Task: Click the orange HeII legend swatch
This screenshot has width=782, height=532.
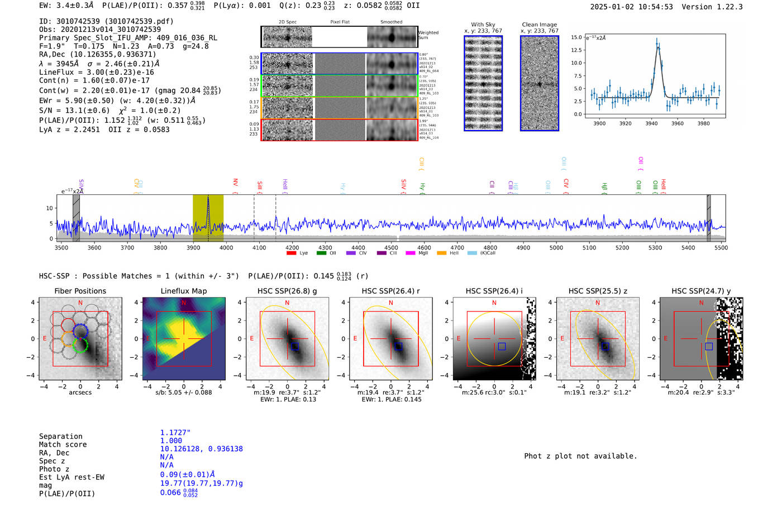Action: coord(441,253)
